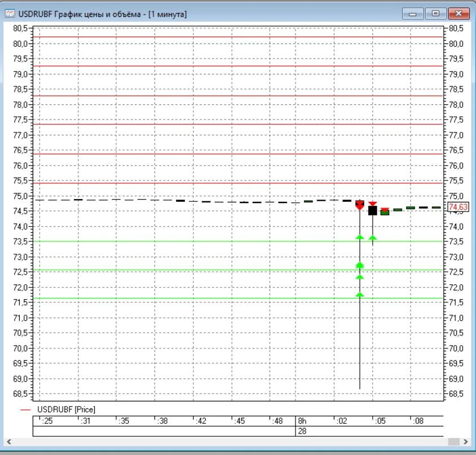Click the 68,5 label on left price axis

(x=20, y=394)
